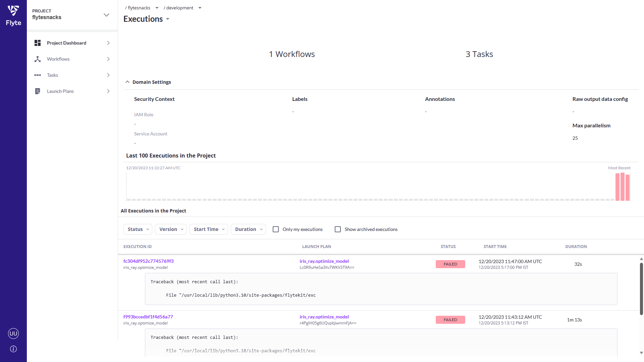644x362 pixels.
Task: Open the Executions title dropdown menu
Action: pos(168,19)
